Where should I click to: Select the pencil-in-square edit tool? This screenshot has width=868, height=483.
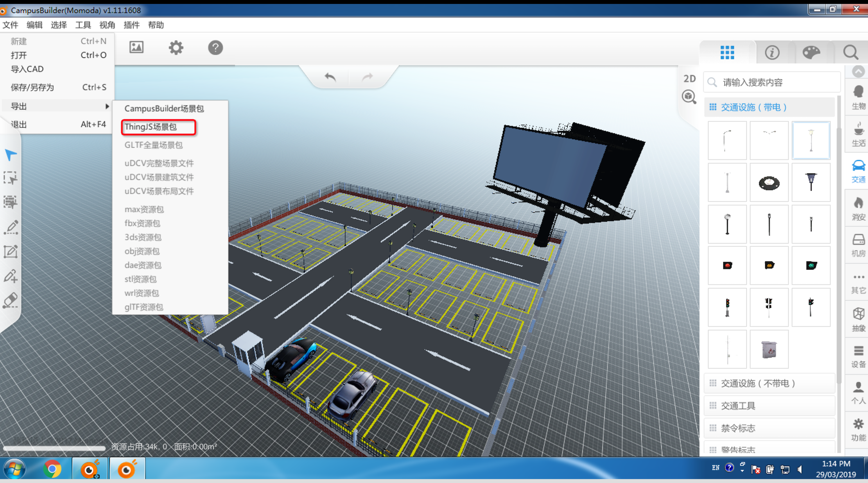[x=11, y=251]
